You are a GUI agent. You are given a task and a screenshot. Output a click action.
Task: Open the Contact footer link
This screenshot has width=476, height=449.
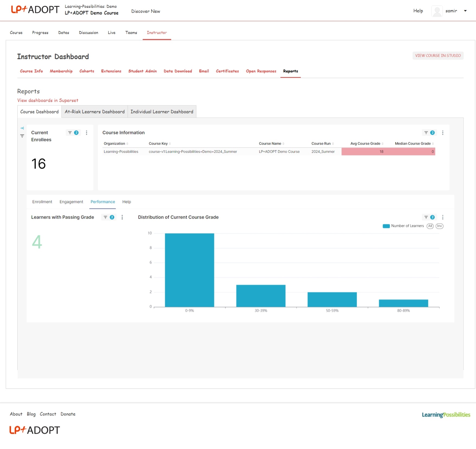pos(48,414)
